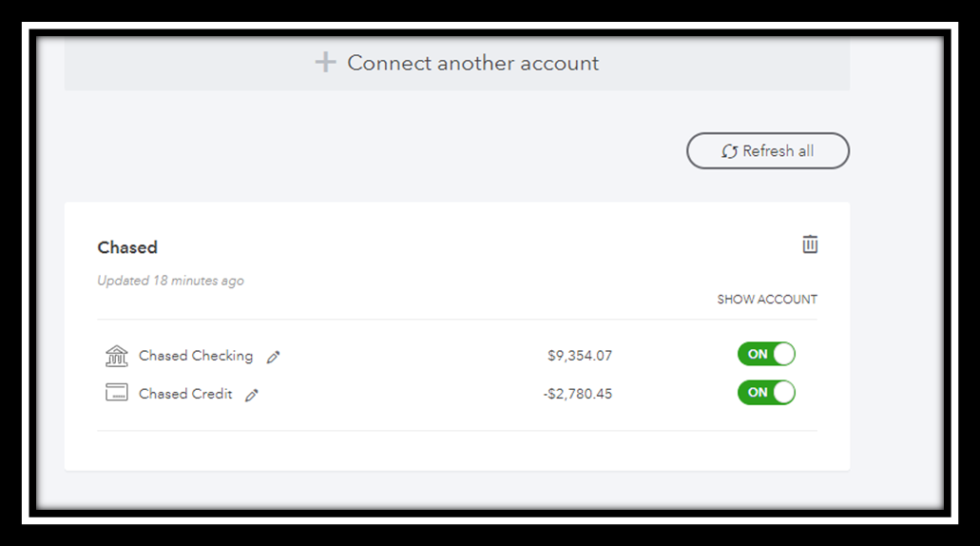Delete the Chased bank connection via trash icon
The width and height of the screenshot is (980, 546).
(x=810, y=244)
